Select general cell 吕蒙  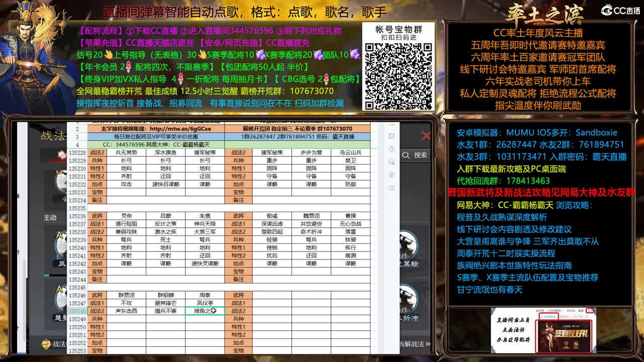[x=166, y=216]
